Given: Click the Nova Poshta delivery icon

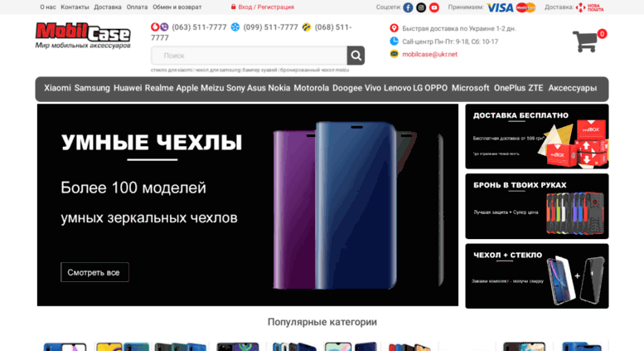Looking at the screenshot, I should (590, 7).
